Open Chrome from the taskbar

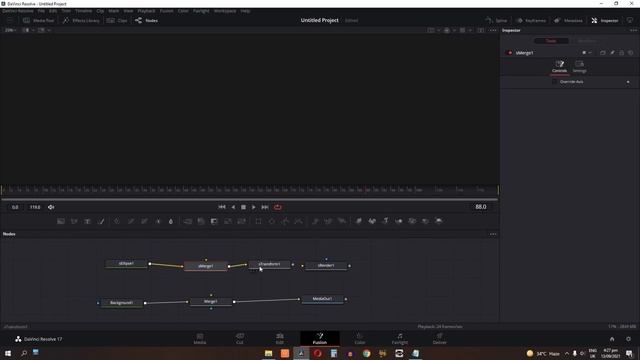point(367,353)
